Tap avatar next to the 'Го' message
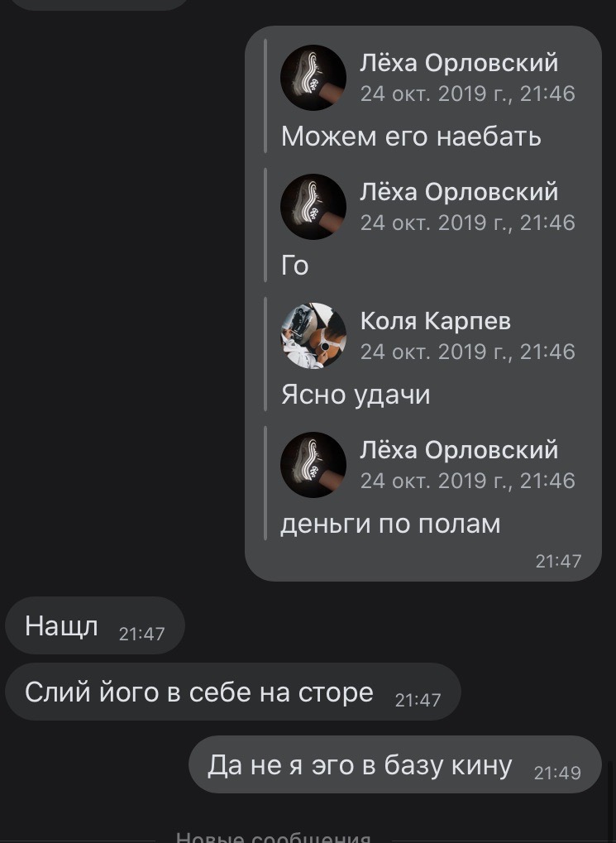Image resolution: width=616 pixels, height=843 pixels. pos(313,207)
